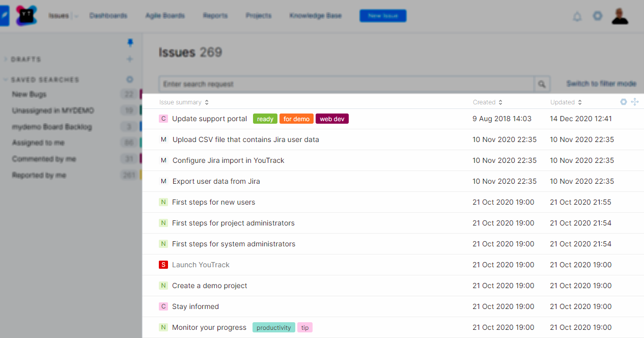Viewport: 644px width, 338px height.
Task: Click the N badge for system administrators issue
Action: point(163,244)
